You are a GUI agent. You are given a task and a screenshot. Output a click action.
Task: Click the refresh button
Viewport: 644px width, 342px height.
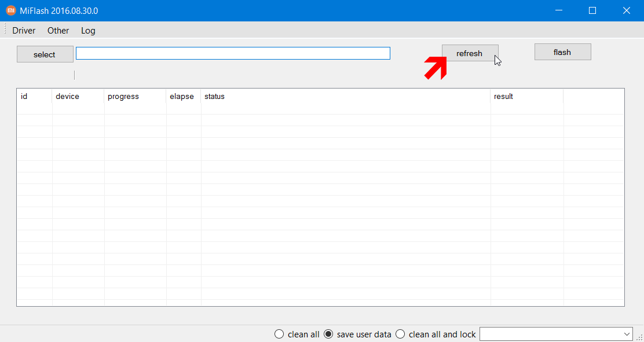coord(470,53)
